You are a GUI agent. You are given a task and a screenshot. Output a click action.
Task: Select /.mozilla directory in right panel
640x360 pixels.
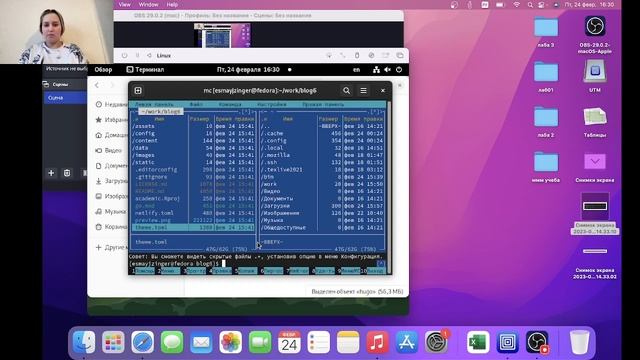(x=322, y=156)
